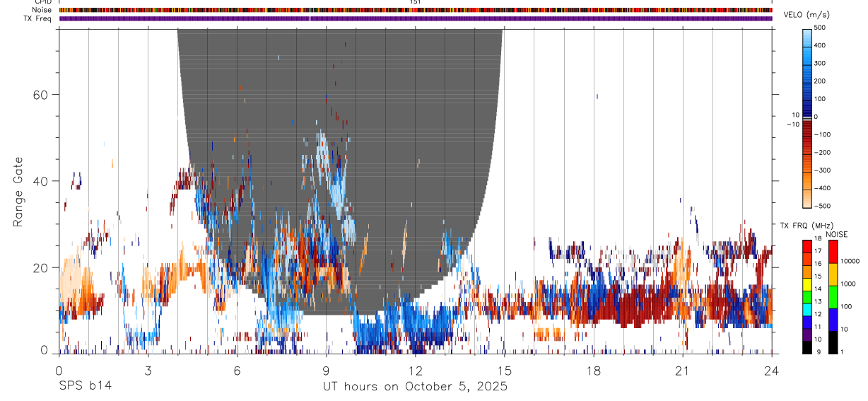Click the "3" hour tick label on x-axis
Viewport: 868px width, 401px height.
click(148, 370)
